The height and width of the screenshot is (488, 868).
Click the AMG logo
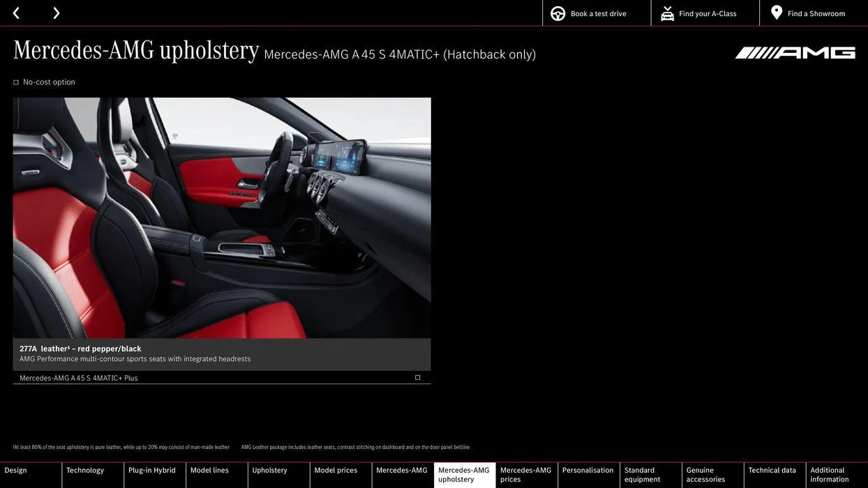[x=795, y=53]
